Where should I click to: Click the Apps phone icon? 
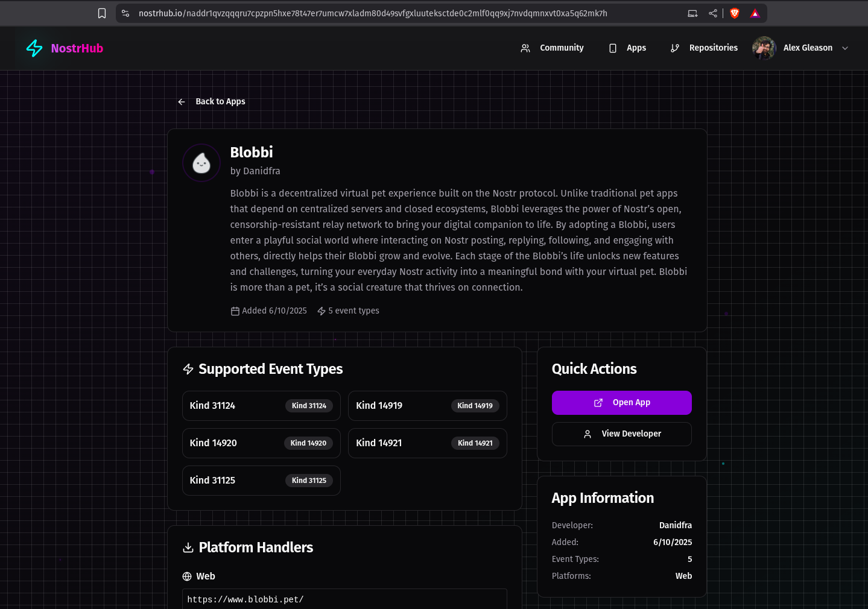[613, 48]
